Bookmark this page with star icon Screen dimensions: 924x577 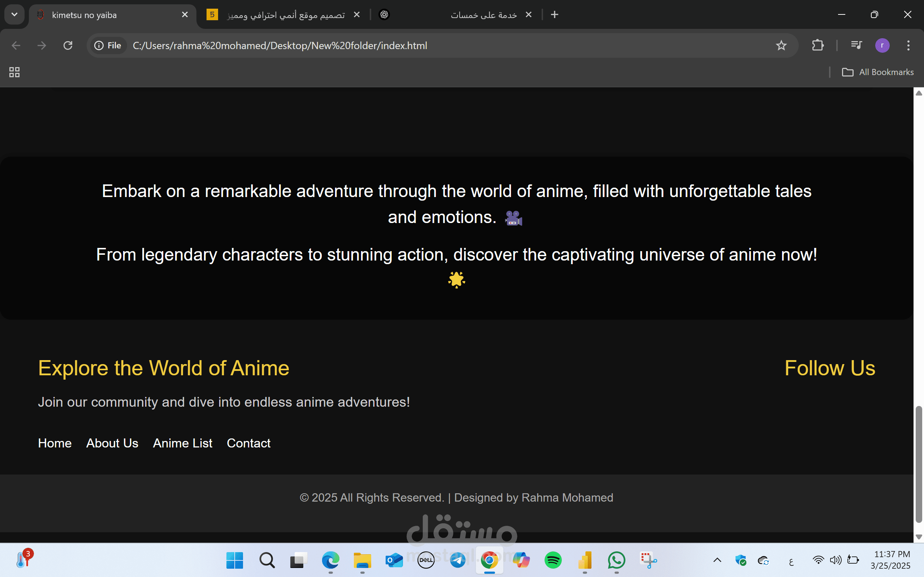click(x=781, y=45)
